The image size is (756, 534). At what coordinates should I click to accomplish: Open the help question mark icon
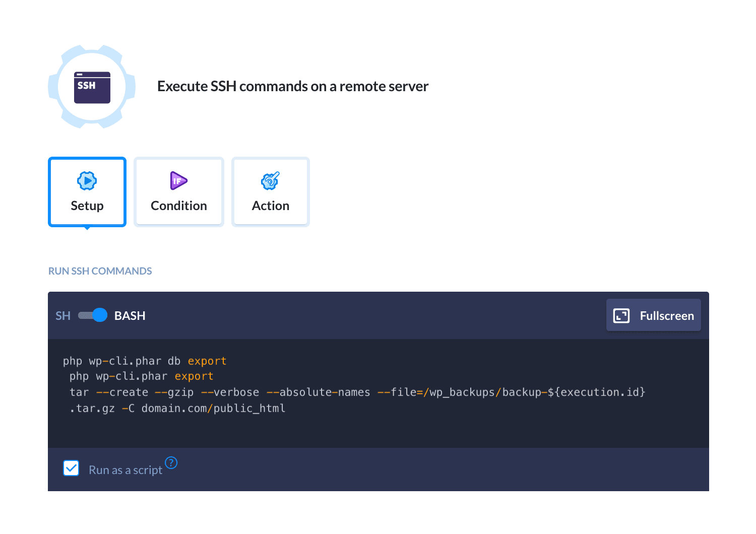(171, 462)
